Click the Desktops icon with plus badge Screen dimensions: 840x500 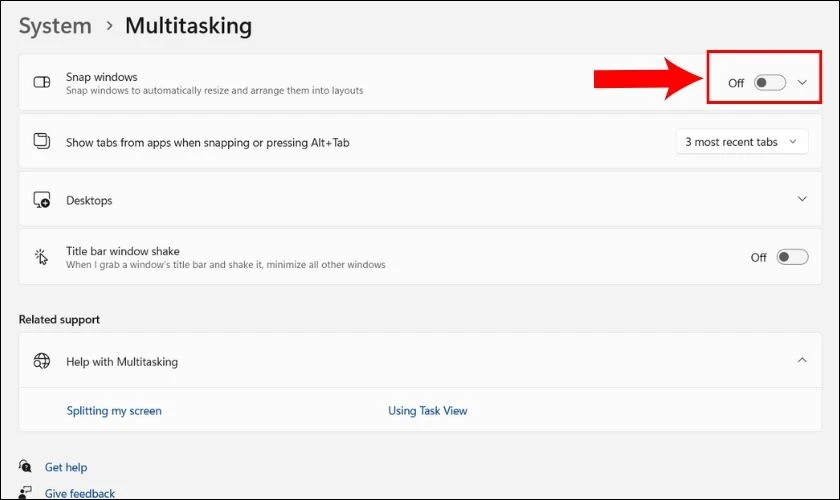(x=42, y=200)
